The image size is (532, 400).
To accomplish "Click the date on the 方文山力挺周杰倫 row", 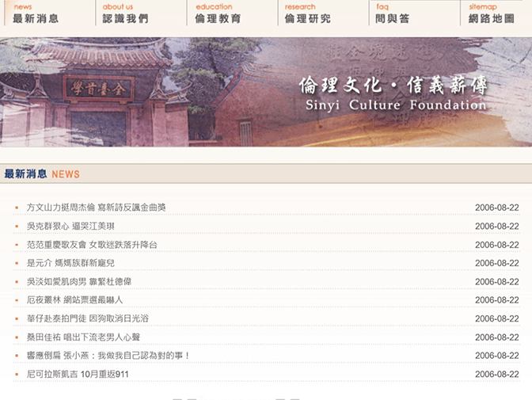I will 496,208.
